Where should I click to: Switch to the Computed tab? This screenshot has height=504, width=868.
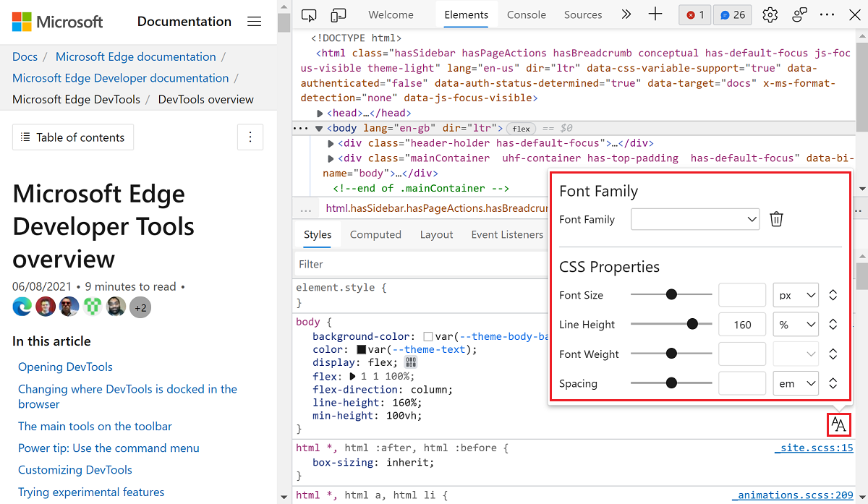pyautogui.click(x=375, y=234)
